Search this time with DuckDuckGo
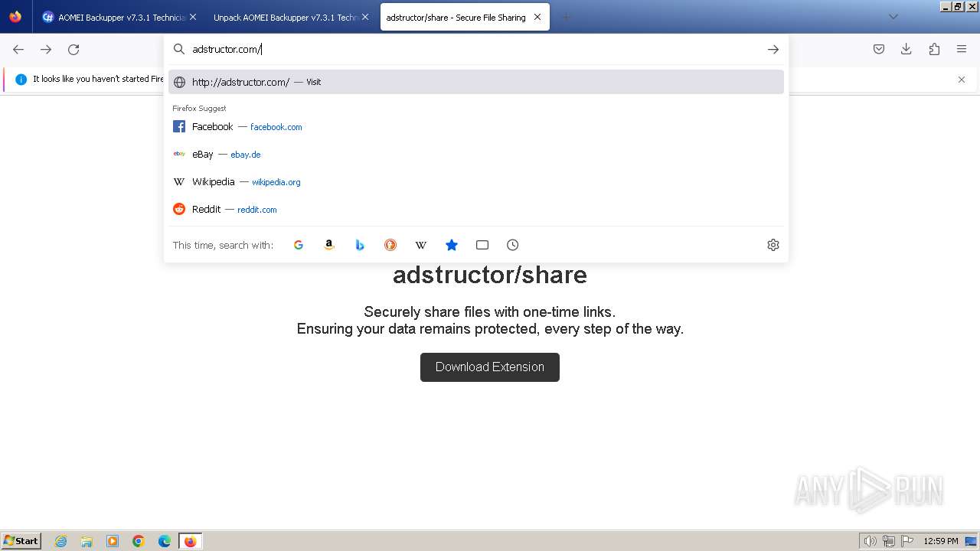 coord(390,245)
